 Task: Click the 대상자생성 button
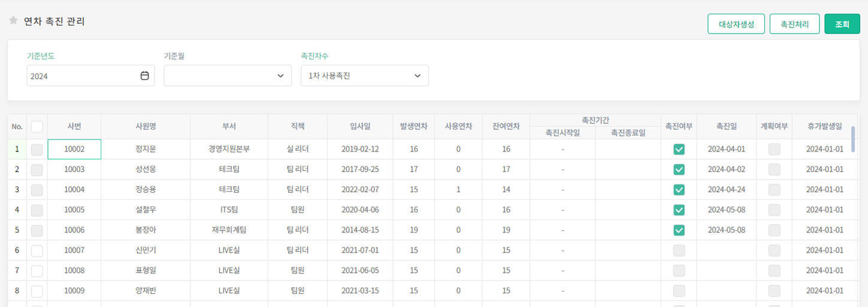pos(736,25)
